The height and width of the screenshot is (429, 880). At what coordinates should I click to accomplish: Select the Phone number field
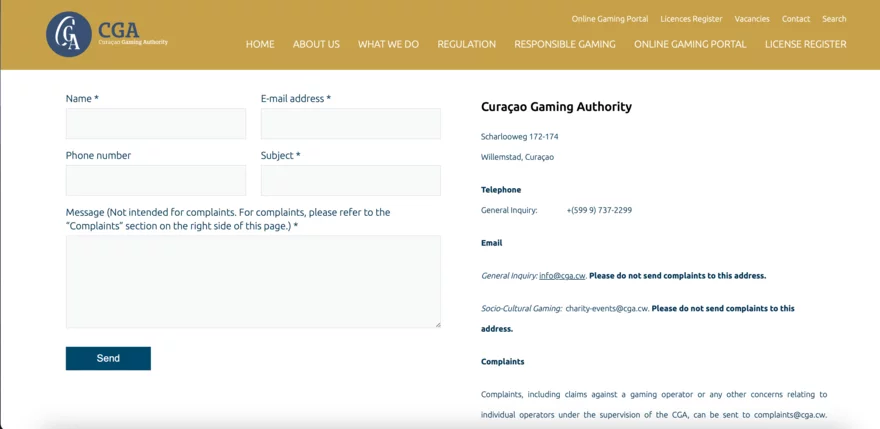[x=156, y=181]
